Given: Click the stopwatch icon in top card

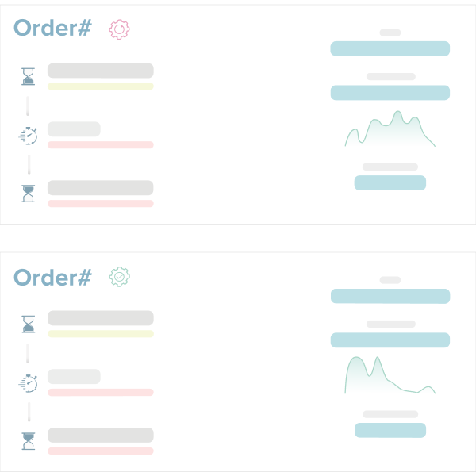Looking at the screenshot, I should click(28, 136).
